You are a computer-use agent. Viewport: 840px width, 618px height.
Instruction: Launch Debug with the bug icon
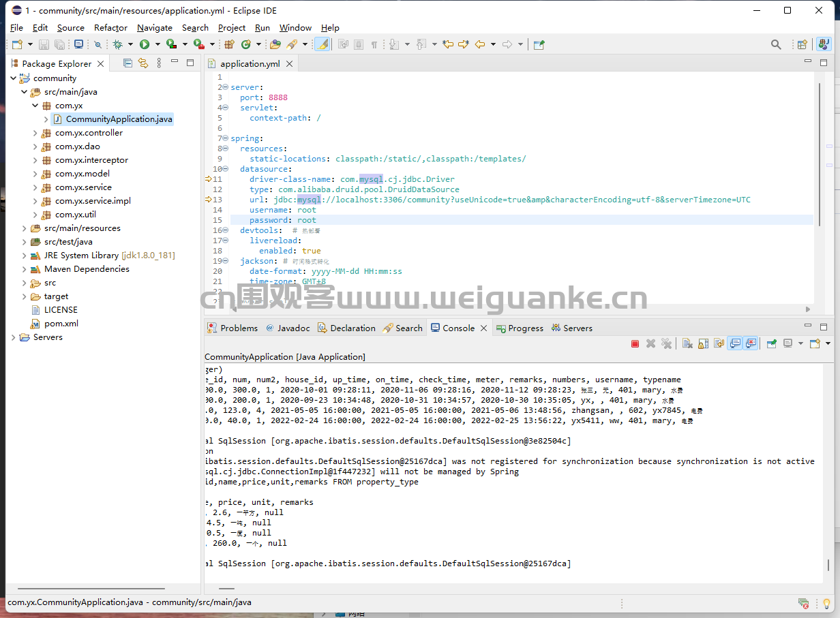tap(117, 44)
